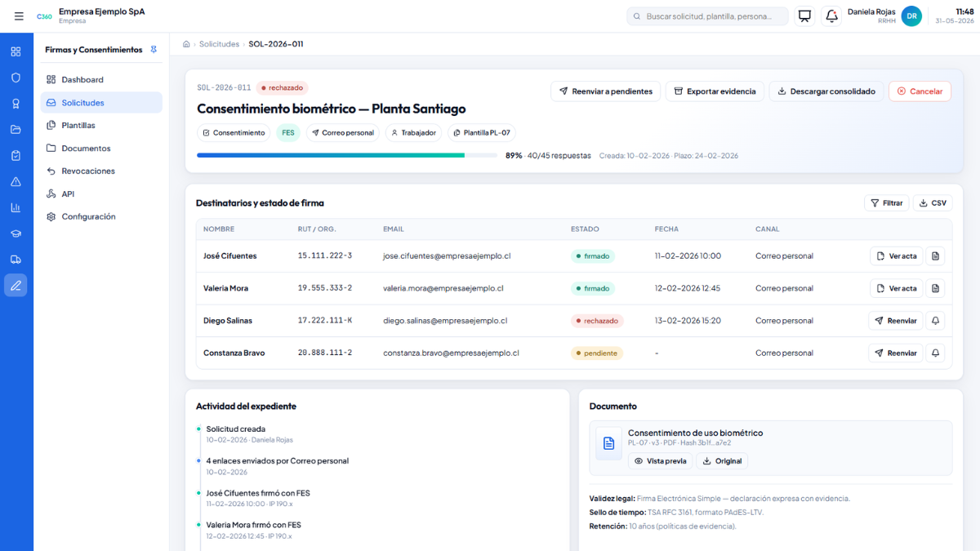
Task: Click the NOMBRE column header
Action: tap(219, 229)
